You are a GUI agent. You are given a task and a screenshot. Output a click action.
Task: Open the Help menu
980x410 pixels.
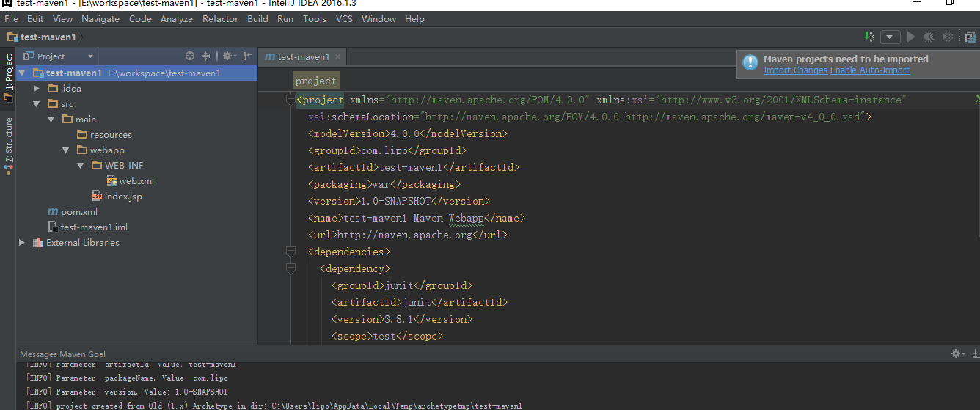414,19
